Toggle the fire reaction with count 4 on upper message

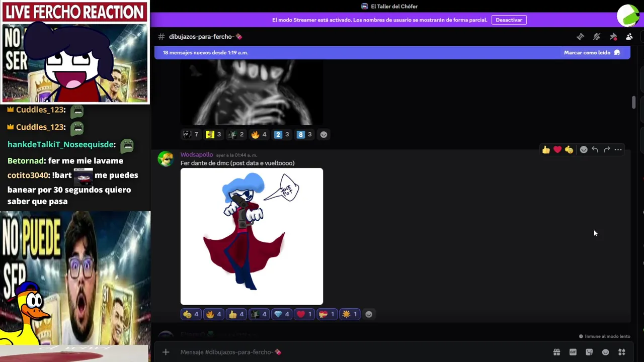coord(259,134)
